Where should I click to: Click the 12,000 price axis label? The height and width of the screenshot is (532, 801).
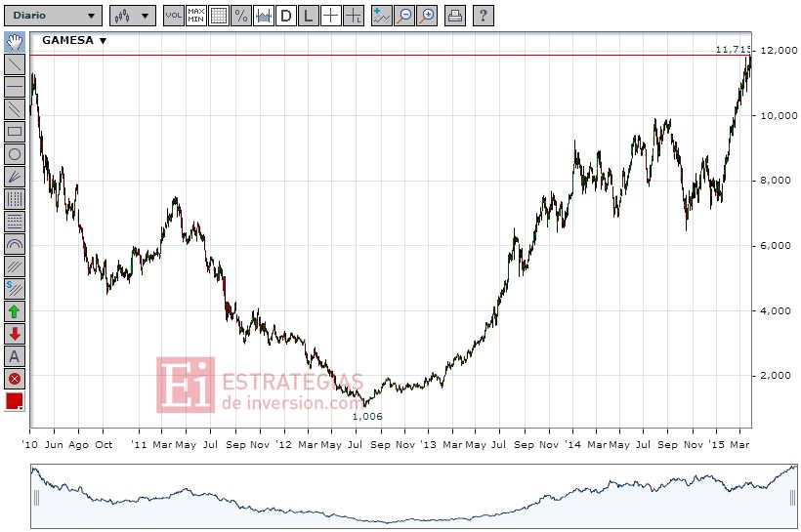779,51
